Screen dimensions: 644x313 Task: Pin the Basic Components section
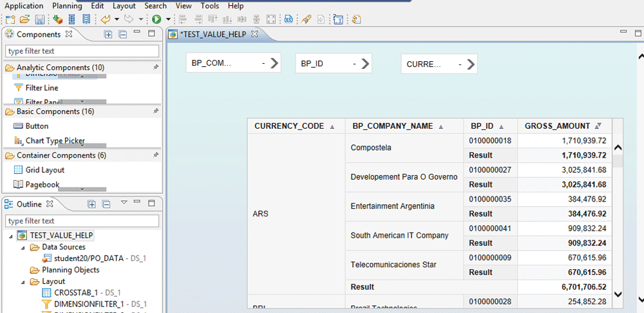(x=155, y=111)
